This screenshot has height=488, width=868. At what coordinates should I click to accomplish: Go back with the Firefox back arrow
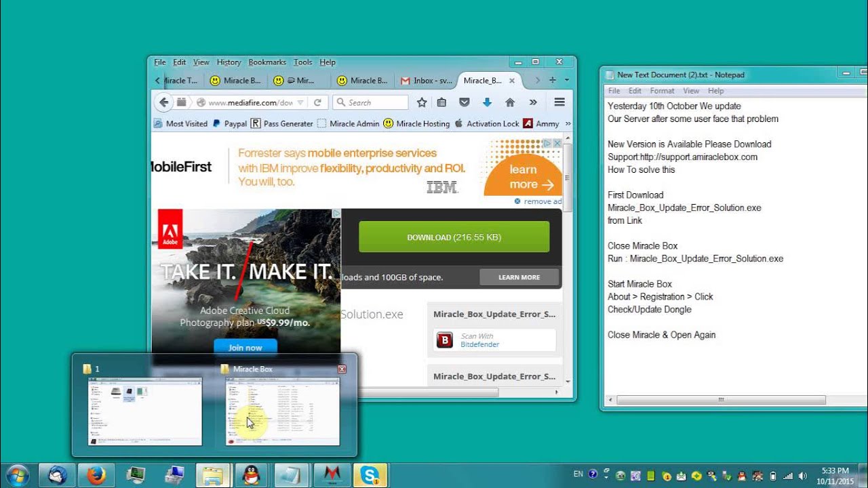(163, 102)
